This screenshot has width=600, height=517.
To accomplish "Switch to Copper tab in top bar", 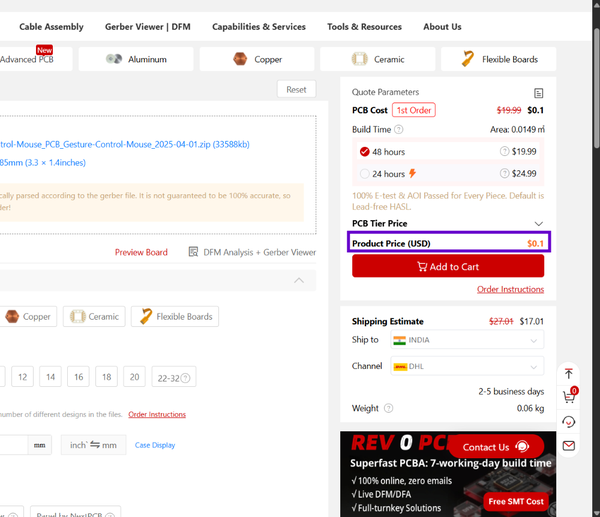I will click(x=257, y=59).
